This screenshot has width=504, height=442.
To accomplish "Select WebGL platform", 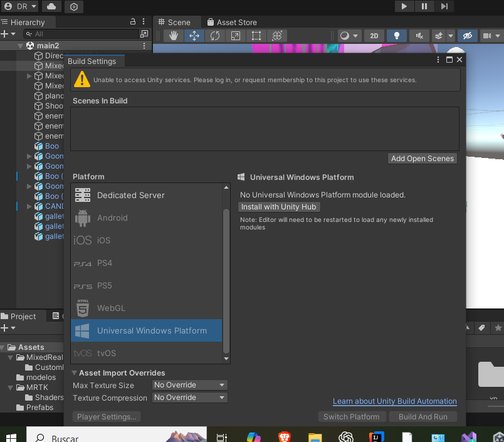I will point(146,308).
